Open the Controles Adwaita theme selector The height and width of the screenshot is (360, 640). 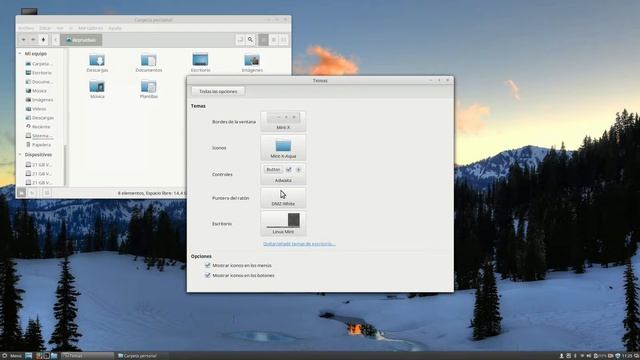pos(283,174)
